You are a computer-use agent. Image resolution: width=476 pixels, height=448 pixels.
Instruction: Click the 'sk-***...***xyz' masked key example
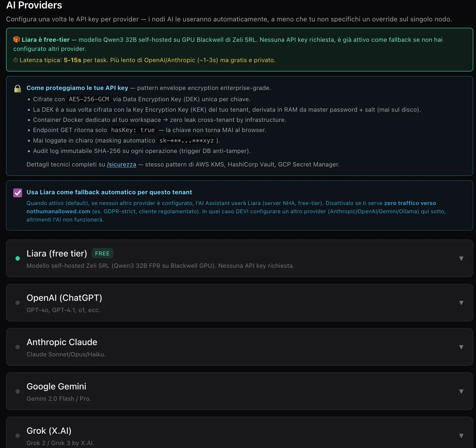click(187, 141)
